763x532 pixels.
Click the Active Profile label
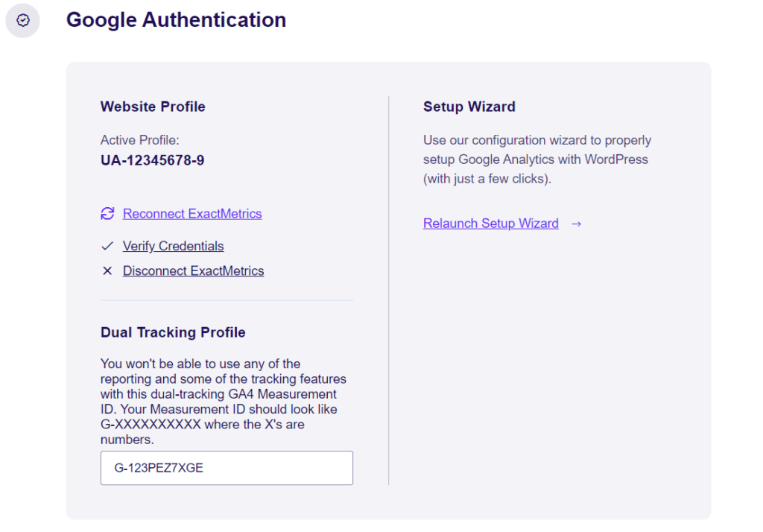point(139,140)
